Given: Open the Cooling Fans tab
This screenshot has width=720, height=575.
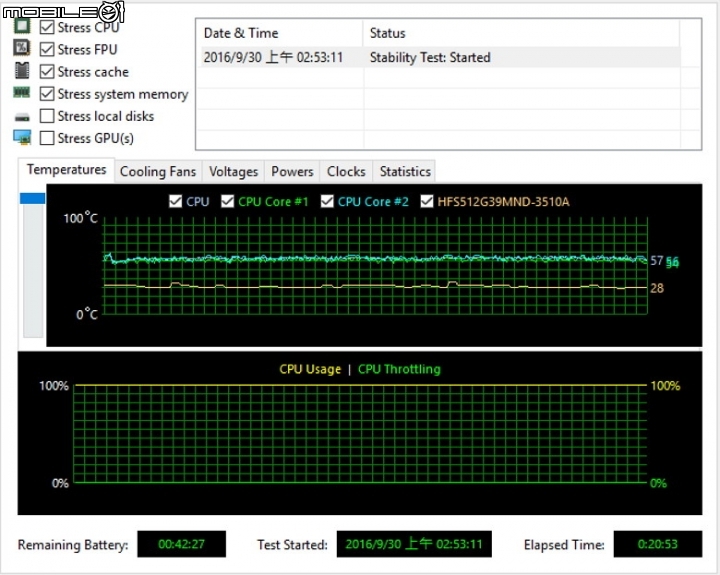Looking at the screenshot, I should click(158, 172).
